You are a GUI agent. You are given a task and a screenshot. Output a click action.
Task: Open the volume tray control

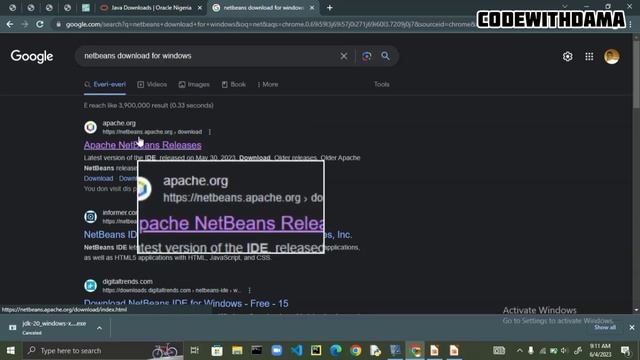pyautogui.click(x=564, y=351)
